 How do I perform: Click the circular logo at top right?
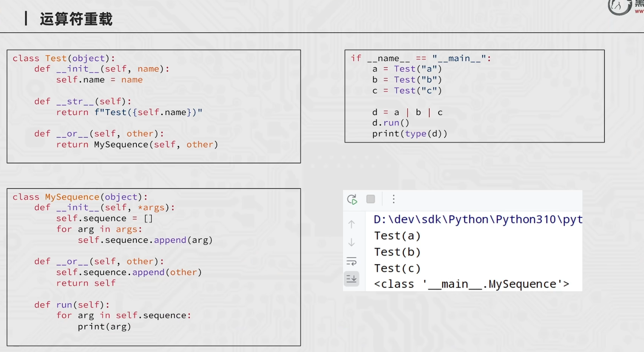(x=619, y=6)
